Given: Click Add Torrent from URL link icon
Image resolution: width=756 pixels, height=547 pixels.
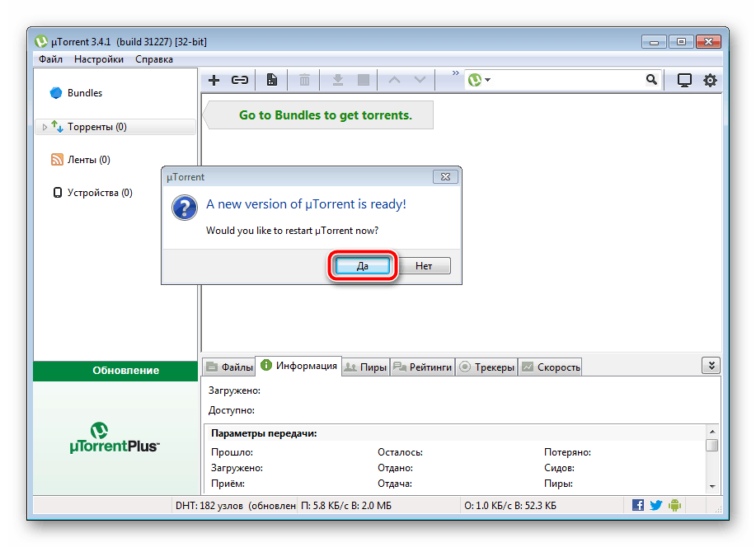Looking at the screenshot, I should [240, 80].
